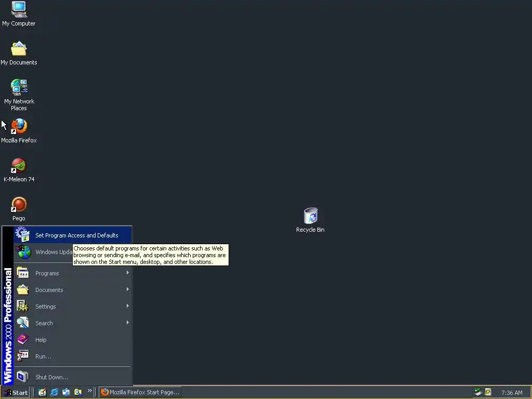Click the green-arrow hardware tray icon
The image size is (532, 399).
478,392
